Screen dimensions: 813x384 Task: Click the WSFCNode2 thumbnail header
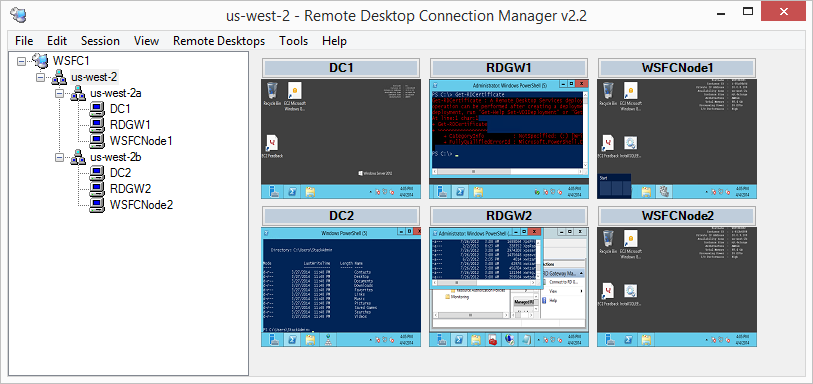677,216
